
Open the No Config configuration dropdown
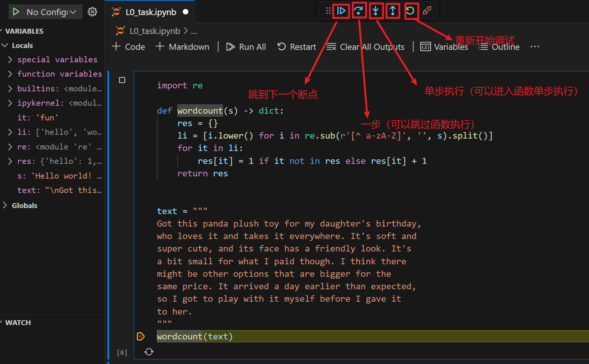click(x=52, y=12)
